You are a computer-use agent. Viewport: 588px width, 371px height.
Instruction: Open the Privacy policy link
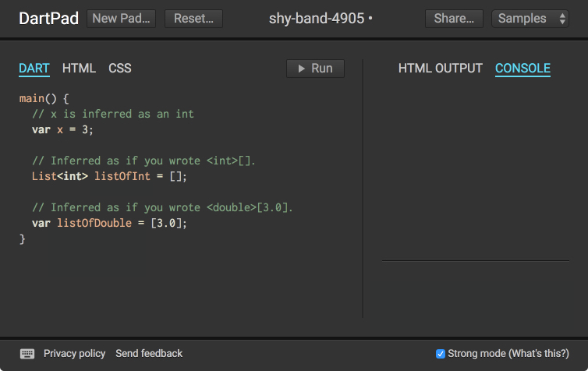point(74,353)
